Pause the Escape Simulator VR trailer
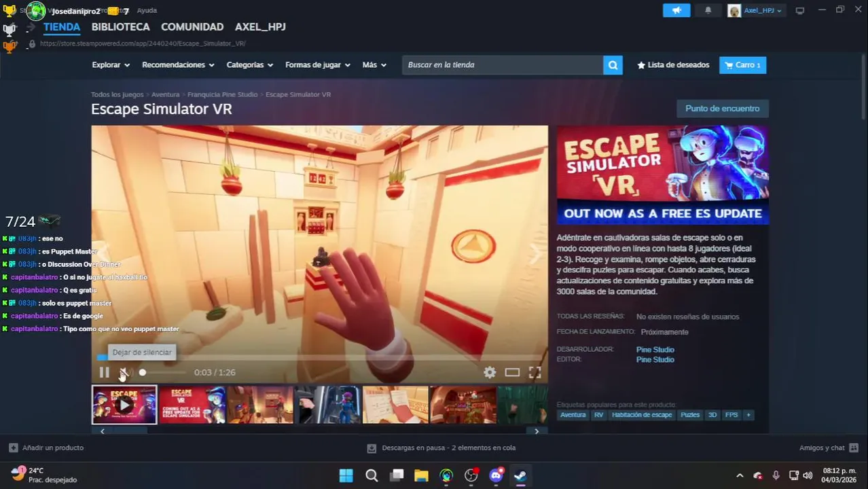 click(104, 372)
